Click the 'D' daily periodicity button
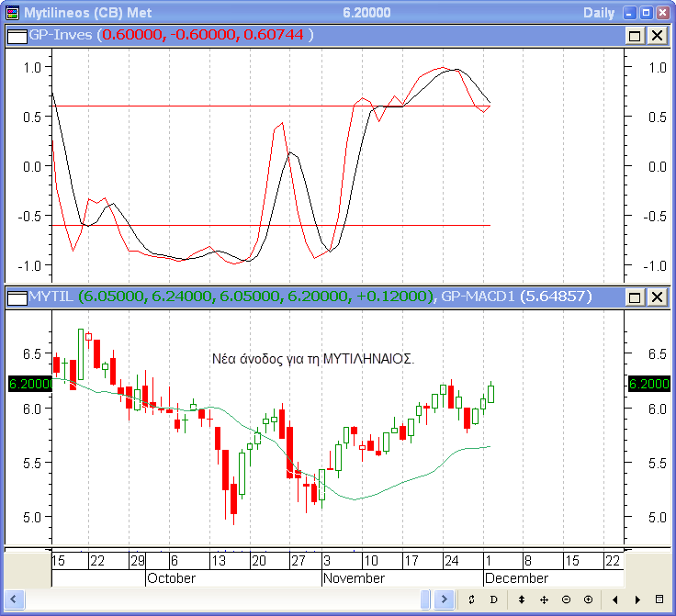The height and width of the screenshot is (616, 676). (x=493, y=599)
